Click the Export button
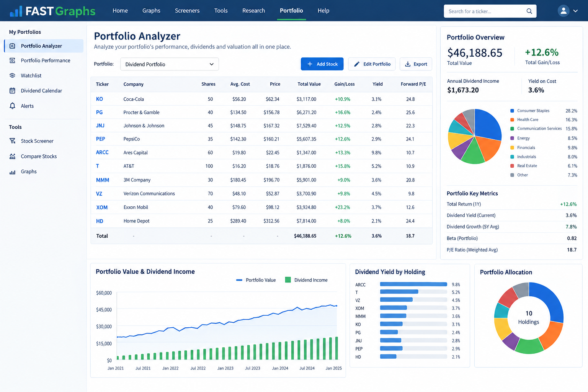 coord(416,64)
